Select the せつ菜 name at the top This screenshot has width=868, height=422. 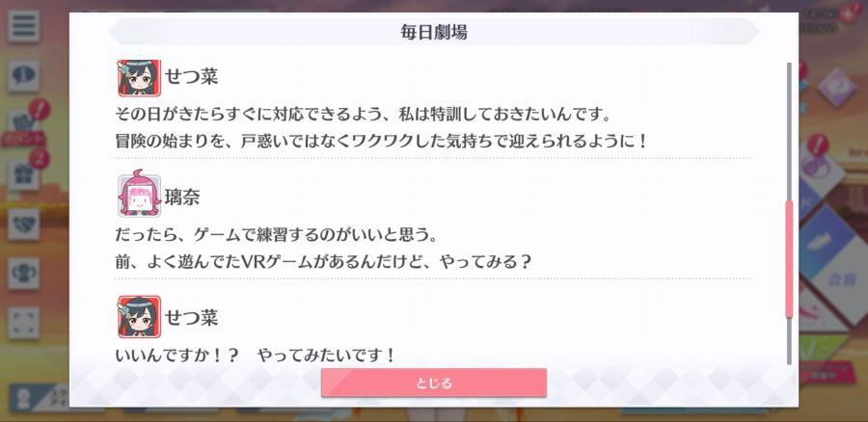point(192,76)
